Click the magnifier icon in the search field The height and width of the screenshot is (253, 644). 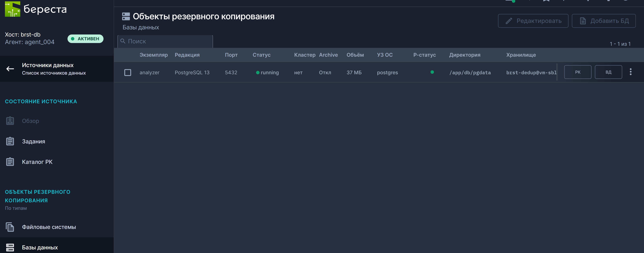(x=123, y=41)
